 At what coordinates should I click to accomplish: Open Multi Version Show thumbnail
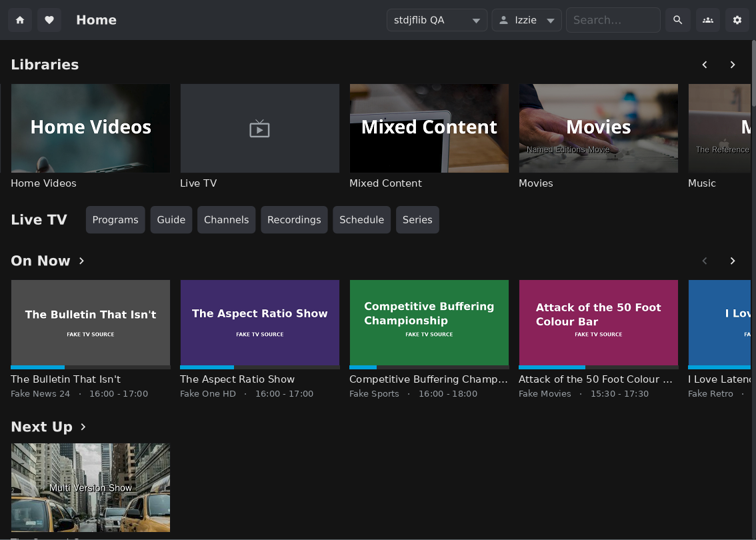pos(91,487)
